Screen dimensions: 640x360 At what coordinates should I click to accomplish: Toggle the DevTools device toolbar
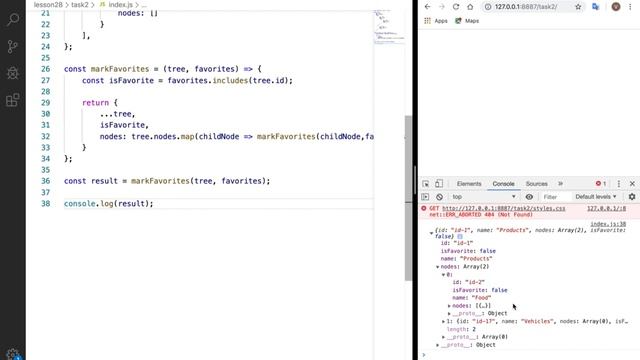click(439, 184)
